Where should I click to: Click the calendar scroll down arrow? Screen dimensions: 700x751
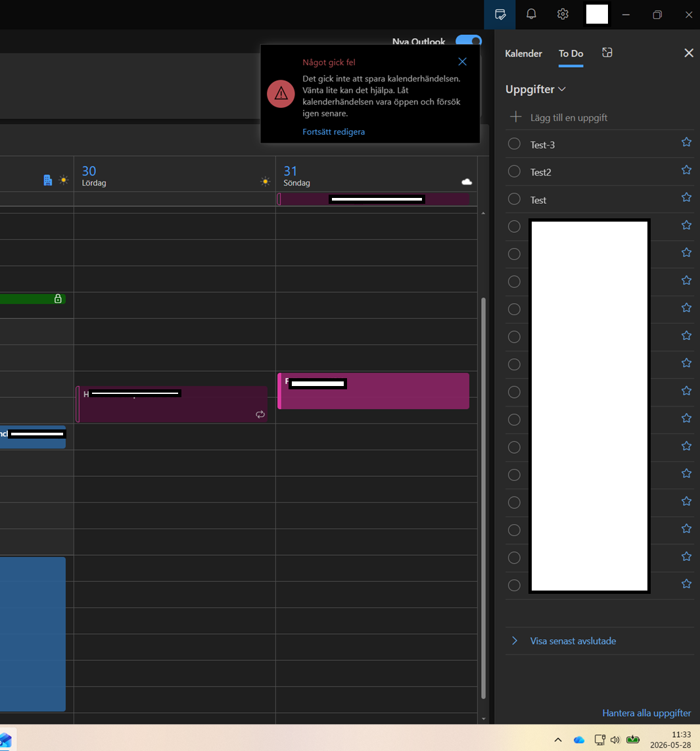point(483,718)
